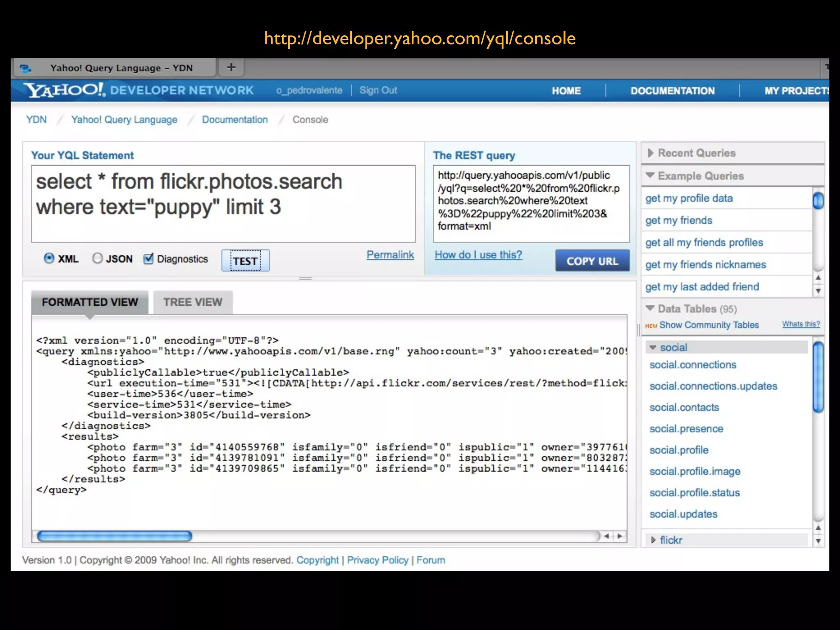
Task: Click the NEW badge beside Show Community Tables
Action: 651,326
